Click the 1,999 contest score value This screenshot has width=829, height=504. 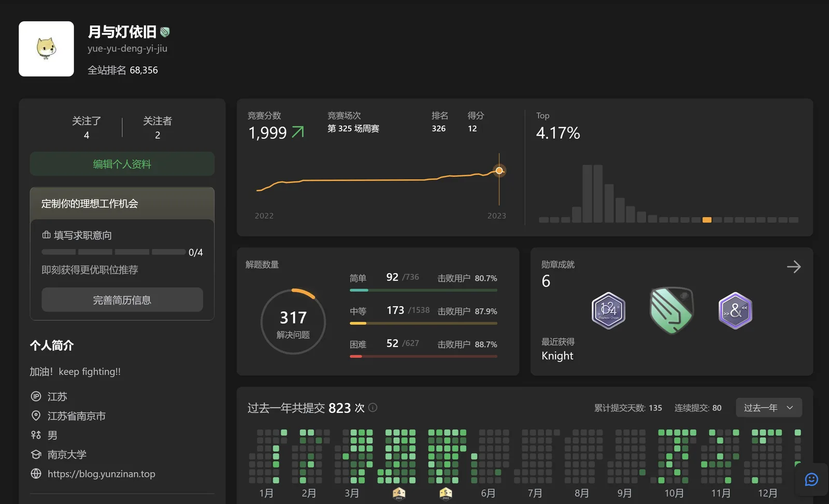(x=267, y=133)
